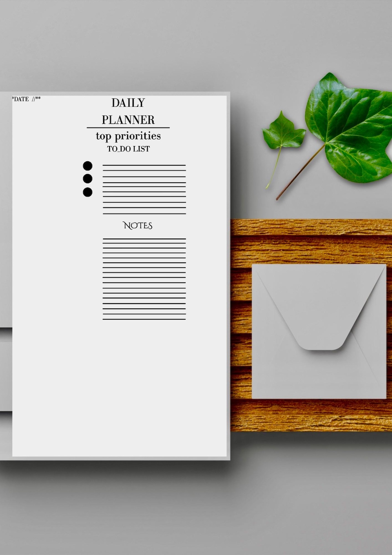
Task: Click the "DAILY" heading word
Action: [128, 103]
